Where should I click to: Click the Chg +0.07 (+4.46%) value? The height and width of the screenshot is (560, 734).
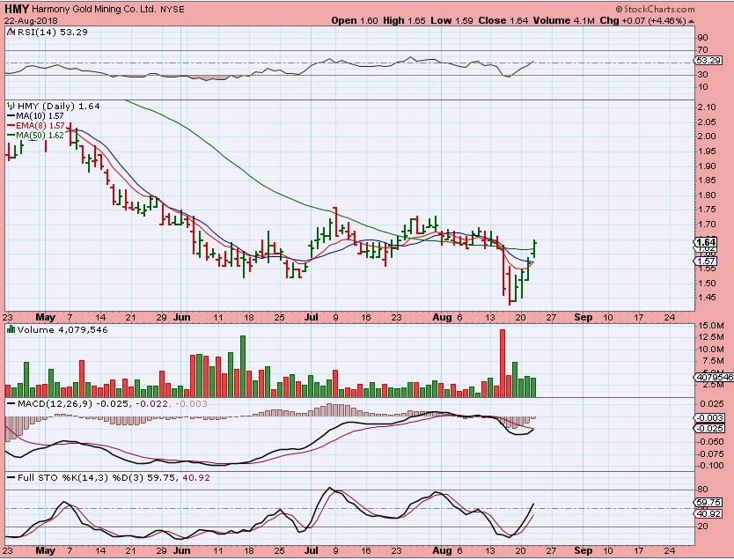tap(642, 20)
